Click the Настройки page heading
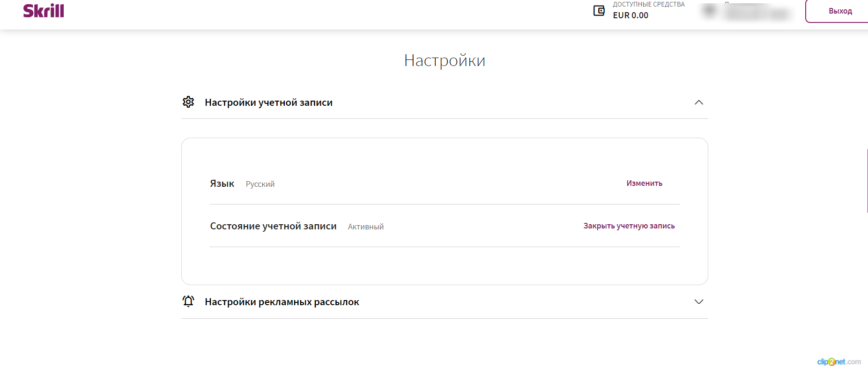 (x=445, y=60)
